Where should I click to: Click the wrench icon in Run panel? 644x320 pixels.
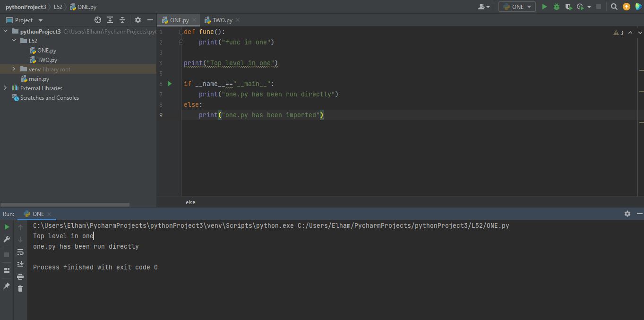click(x=7, y=239)
